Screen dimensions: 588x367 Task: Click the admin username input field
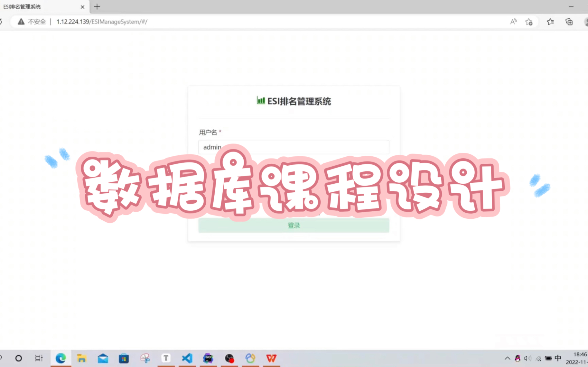click(294, 147)
